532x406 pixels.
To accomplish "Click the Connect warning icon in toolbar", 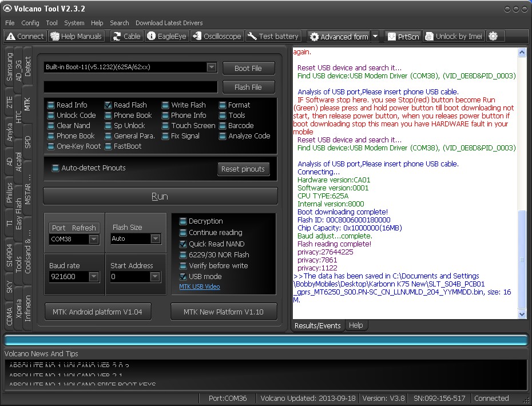I will coord(11,36).
